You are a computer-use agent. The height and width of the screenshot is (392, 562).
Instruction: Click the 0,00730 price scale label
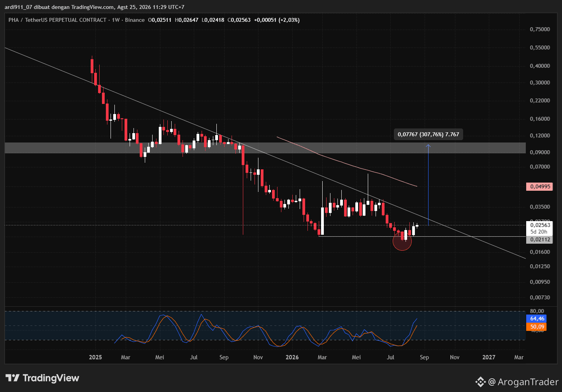[540, 297]
